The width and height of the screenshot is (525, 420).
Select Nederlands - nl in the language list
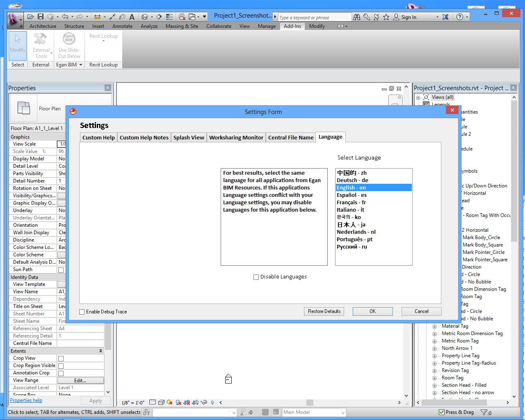pos(374,232)
